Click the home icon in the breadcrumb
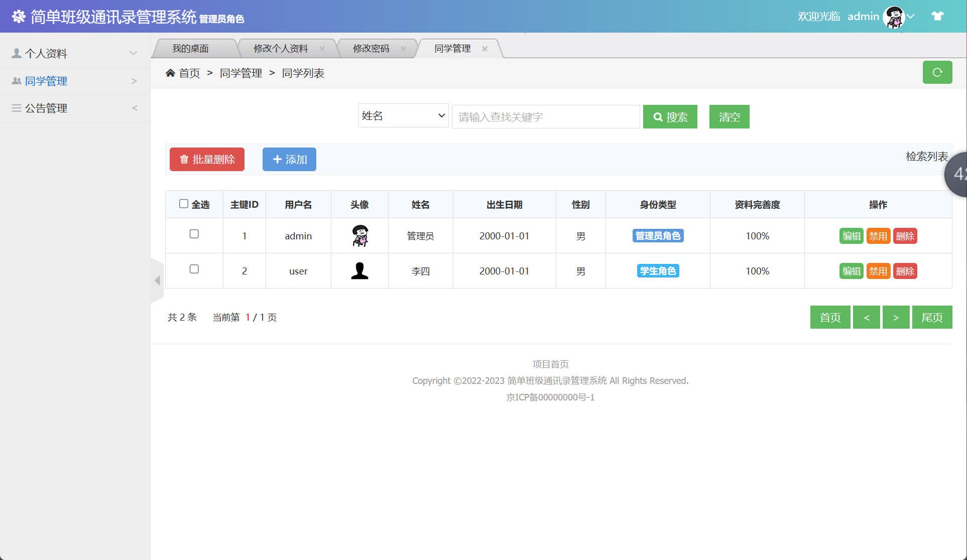 coord(171,73)
